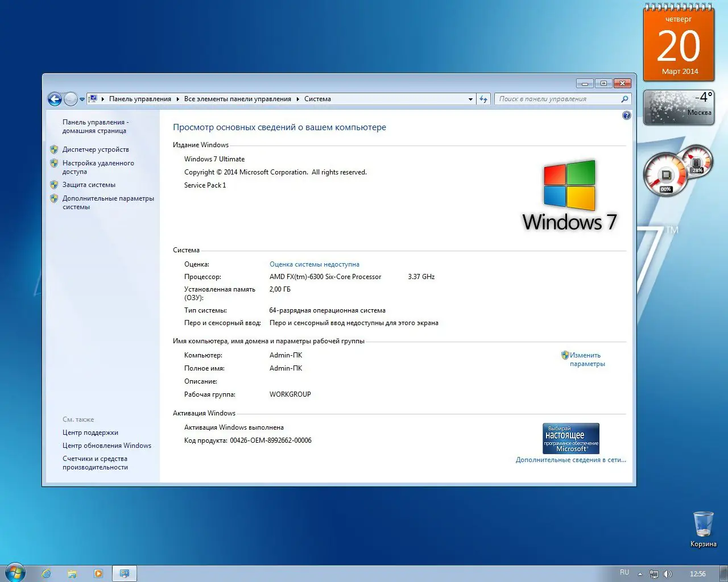Viewport: 728px width, 582px height.
Task: Open the address bar history dropdown
Action: coord(470,99)
